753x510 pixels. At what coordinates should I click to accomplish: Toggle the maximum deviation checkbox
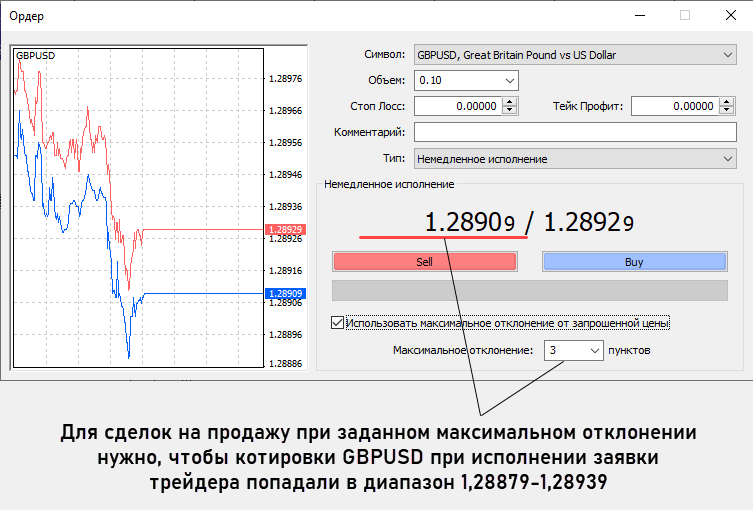click(x=337, y=323)
